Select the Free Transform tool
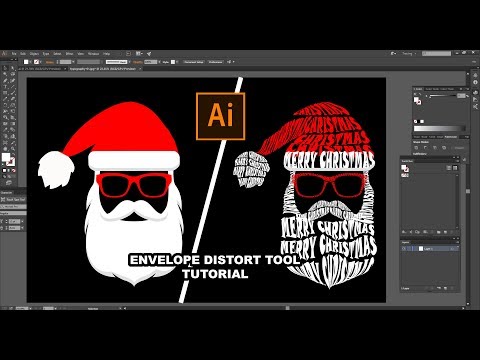The width and height of the screenshot is (480, 360). click(13, 111)
